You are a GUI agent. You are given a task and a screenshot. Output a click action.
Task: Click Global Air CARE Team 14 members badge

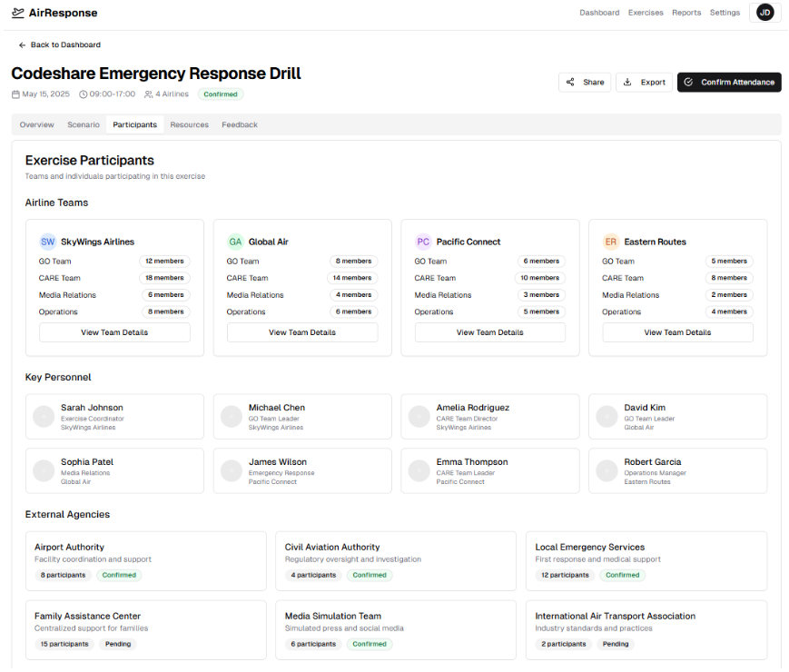pos(352,278)
